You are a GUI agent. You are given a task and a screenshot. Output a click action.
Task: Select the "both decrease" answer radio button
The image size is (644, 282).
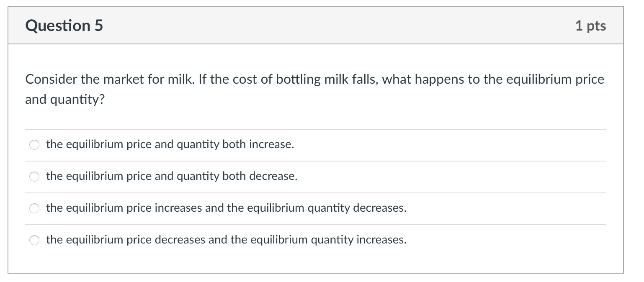click(x=34, y=177)
